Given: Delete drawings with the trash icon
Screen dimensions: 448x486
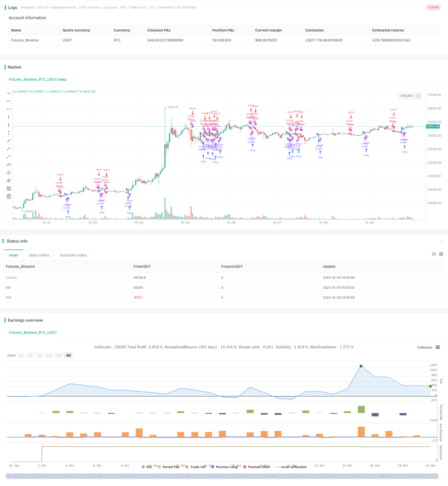Looking at the screenshot, I should (9, 196).
